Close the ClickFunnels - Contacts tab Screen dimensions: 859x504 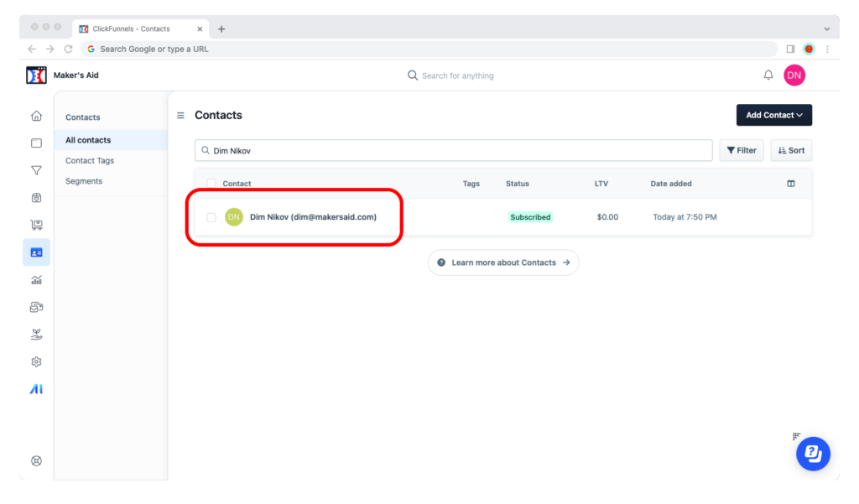click(x=200, y=29)
